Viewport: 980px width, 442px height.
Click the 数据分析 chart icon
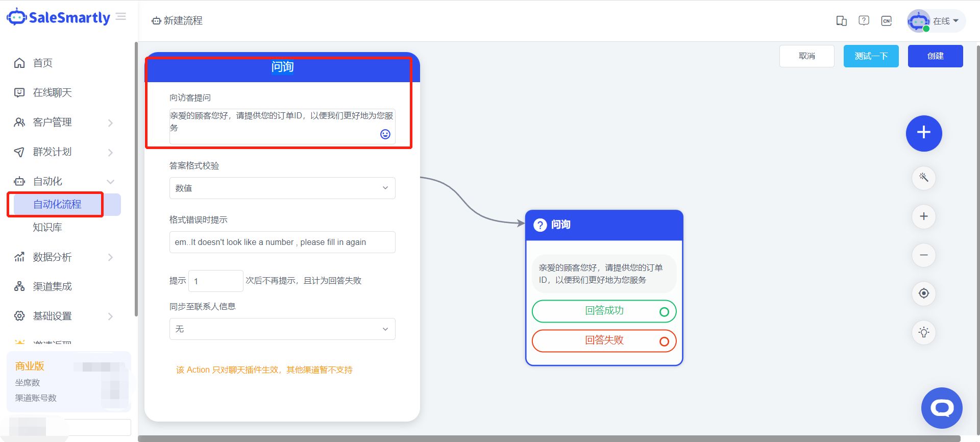coord(19,257)
